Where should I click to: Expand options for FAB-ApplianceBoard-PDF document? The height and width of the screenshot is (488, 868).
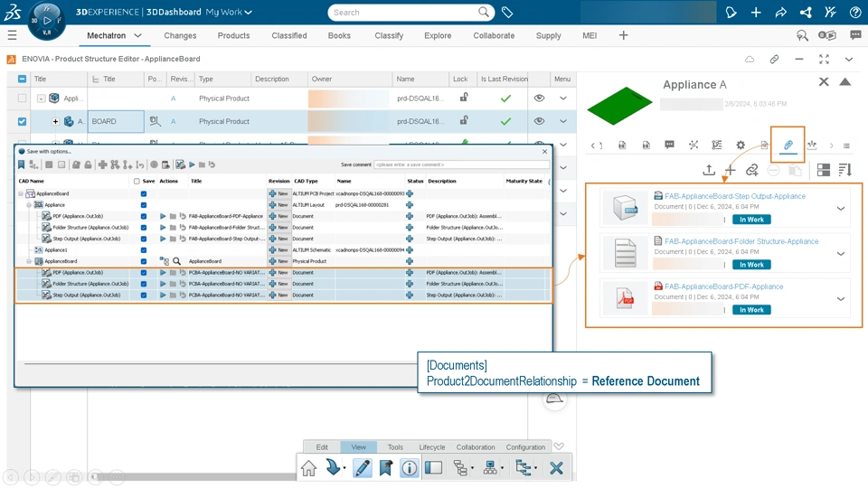point(840,299)
